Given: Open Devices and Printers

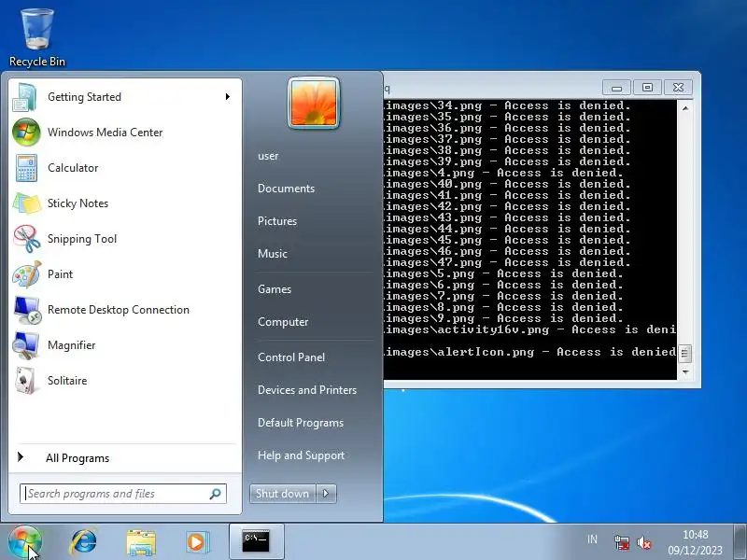Looking at the screenshot, I should 307,390.
